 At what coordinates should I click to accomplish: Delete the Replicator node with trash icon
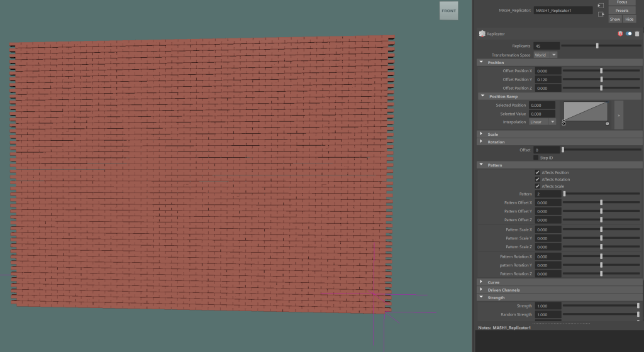[x=636, y=34]
